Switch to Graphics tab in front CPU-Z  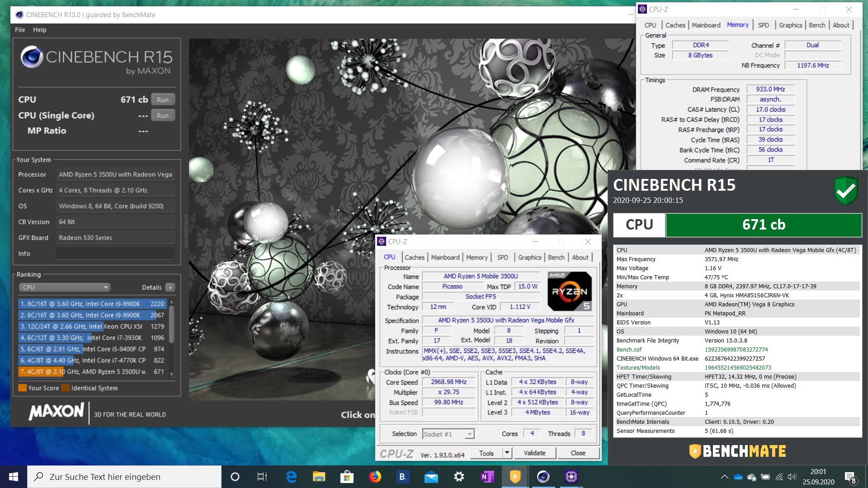tap(530, 258)
